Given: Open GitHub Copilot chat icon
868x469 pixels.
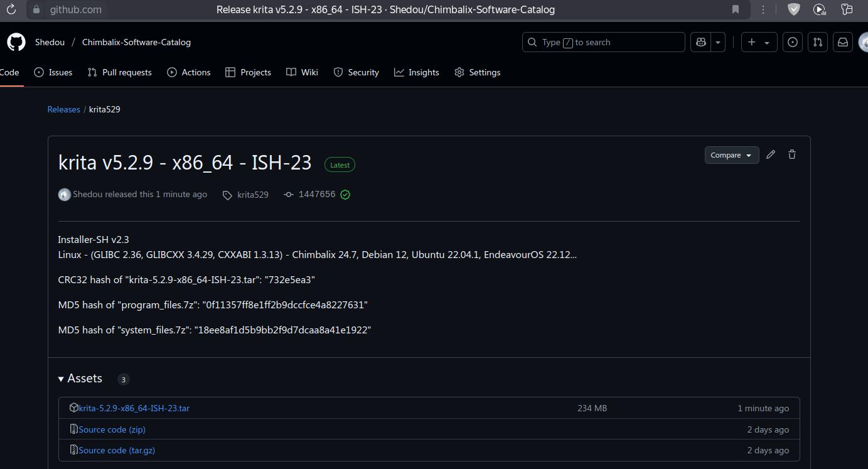Looking at the screenshot, I should click(700, 42).
